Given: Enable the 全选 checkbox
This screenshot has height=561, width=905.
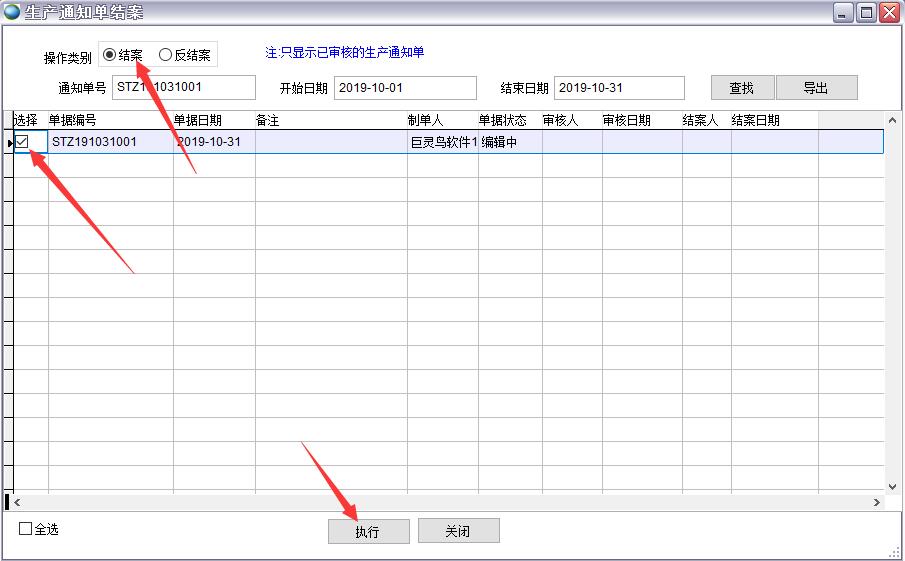Looking at the screenshot, I should [26, 529].
